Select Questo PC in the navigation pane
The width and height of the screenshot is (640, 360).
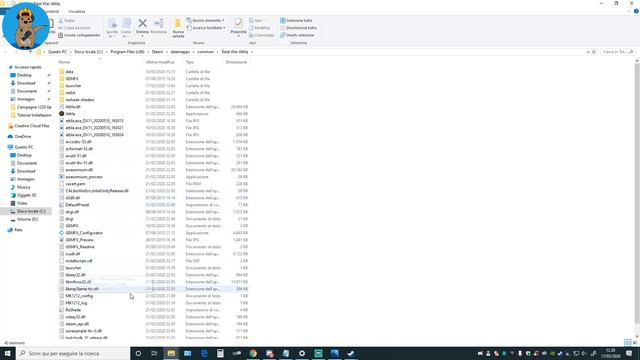[x=21, y=147]
